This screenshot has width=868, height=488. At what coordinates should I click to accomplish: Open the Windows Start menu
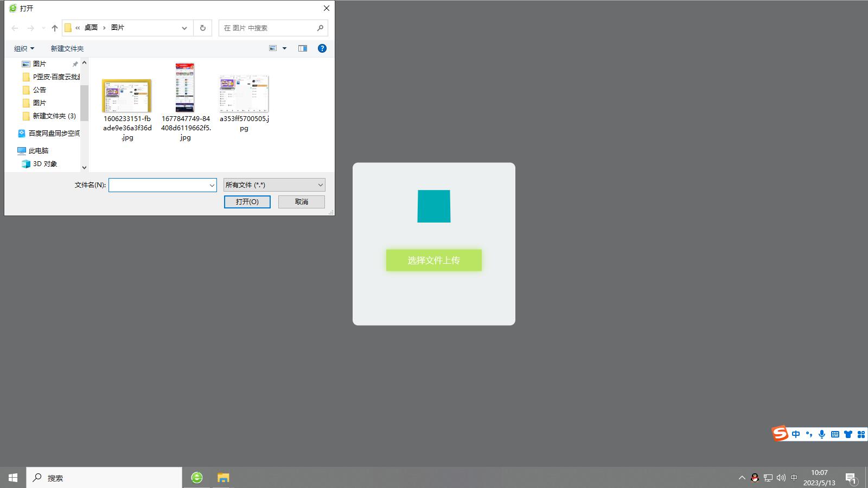coord(13,478)
